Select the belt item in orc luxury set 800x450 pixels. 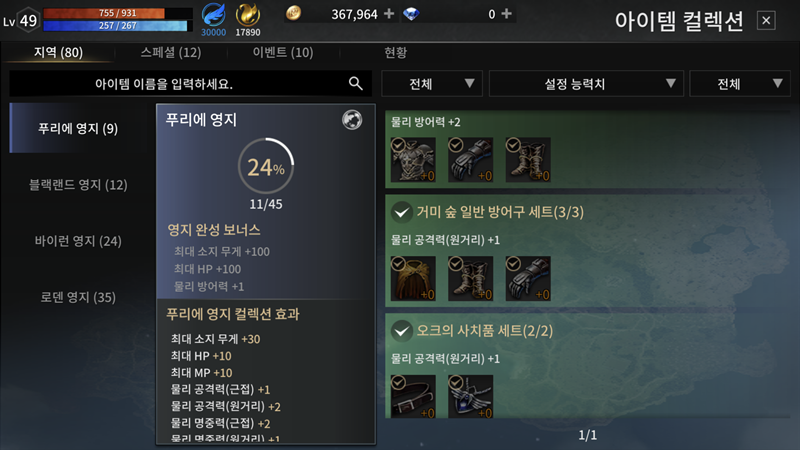413,397
